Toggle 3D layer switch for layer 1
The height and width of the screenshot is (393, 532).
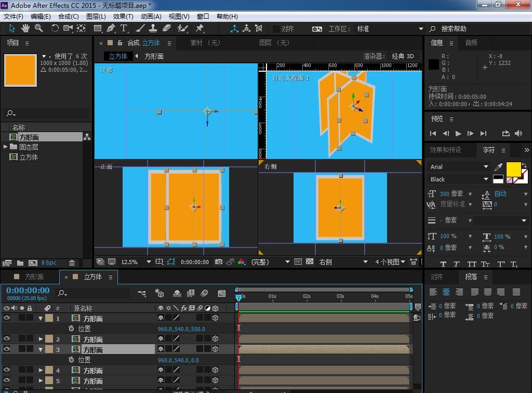tap(215, 318)
